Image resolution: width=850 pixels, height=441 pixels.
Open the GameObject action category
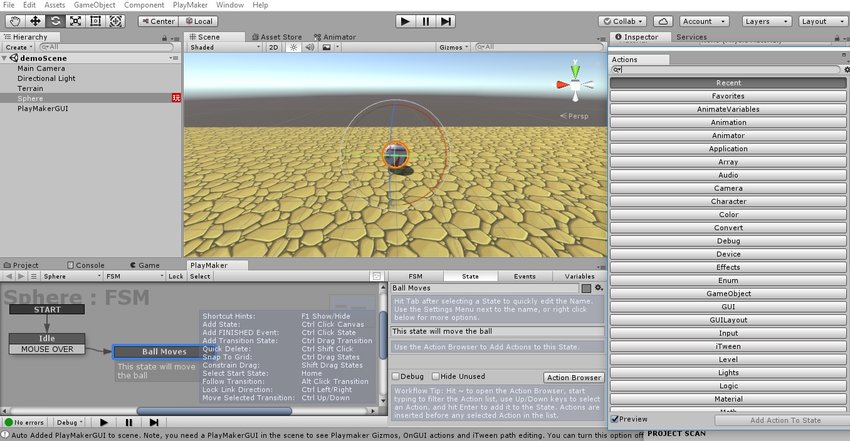(x=728, y=293)
